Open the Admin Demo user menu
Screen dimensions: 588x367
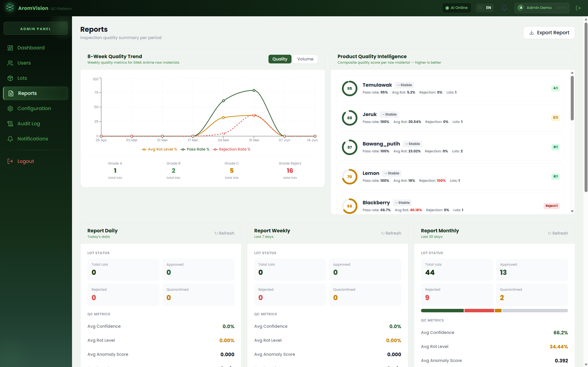coord(542,8)
